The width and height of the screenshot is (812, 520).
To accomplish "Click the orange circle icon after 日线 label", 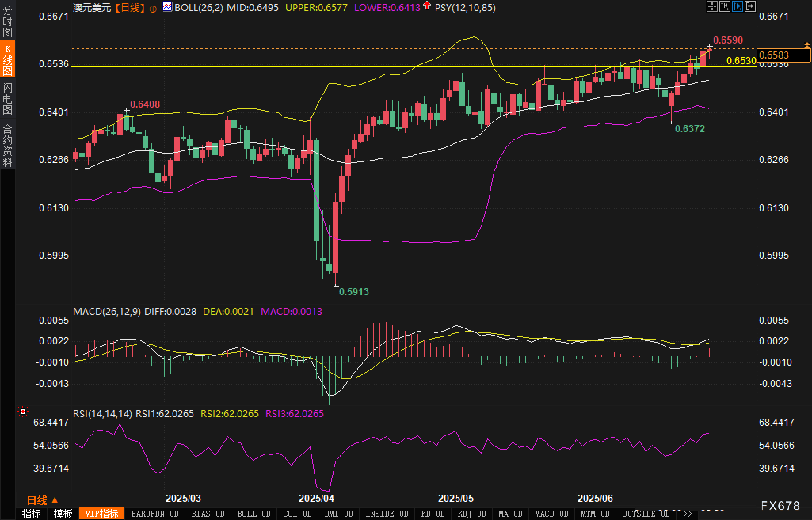I will tap(153, 9).
